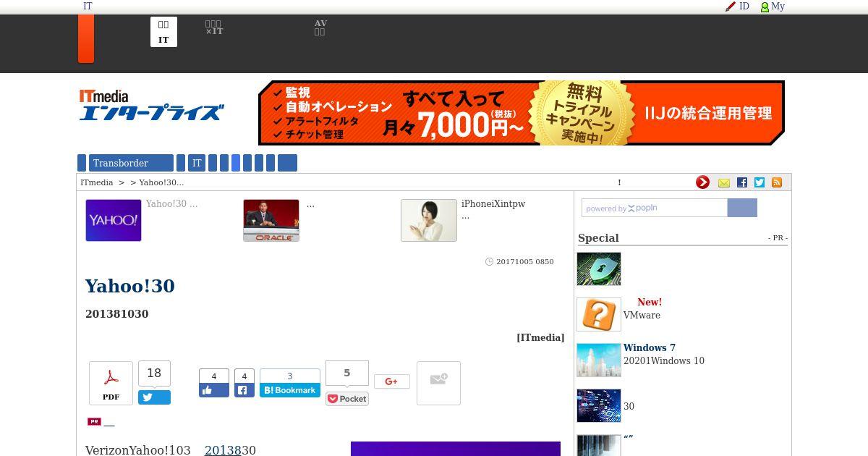Viewport: 868px width, 456px height.
Task: Click the IT link at top left
Action: [x=88, y=6]
